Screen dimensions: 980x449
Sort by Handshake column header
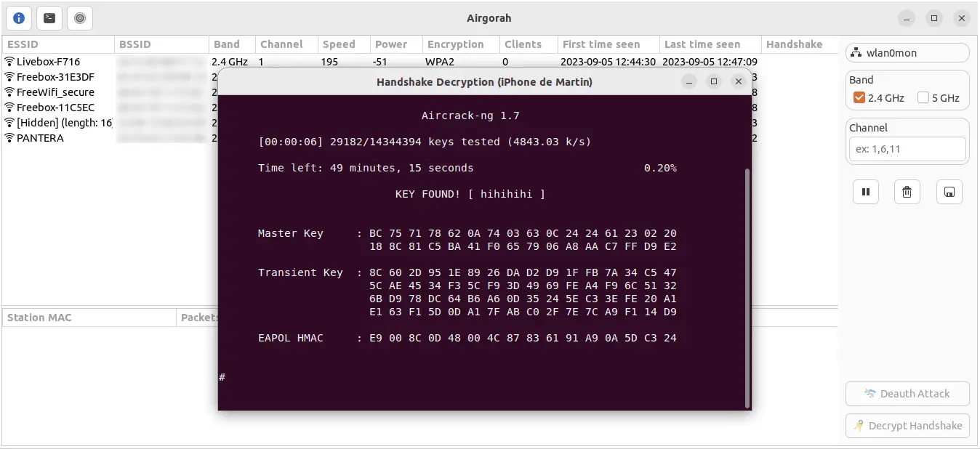pyautogui.click(x=799, y=44)
